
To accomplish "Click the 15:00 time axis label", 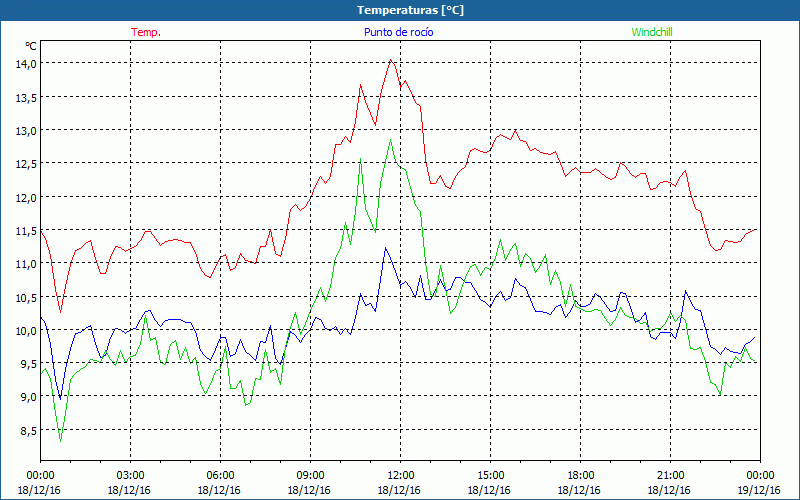I will [490, 476].
